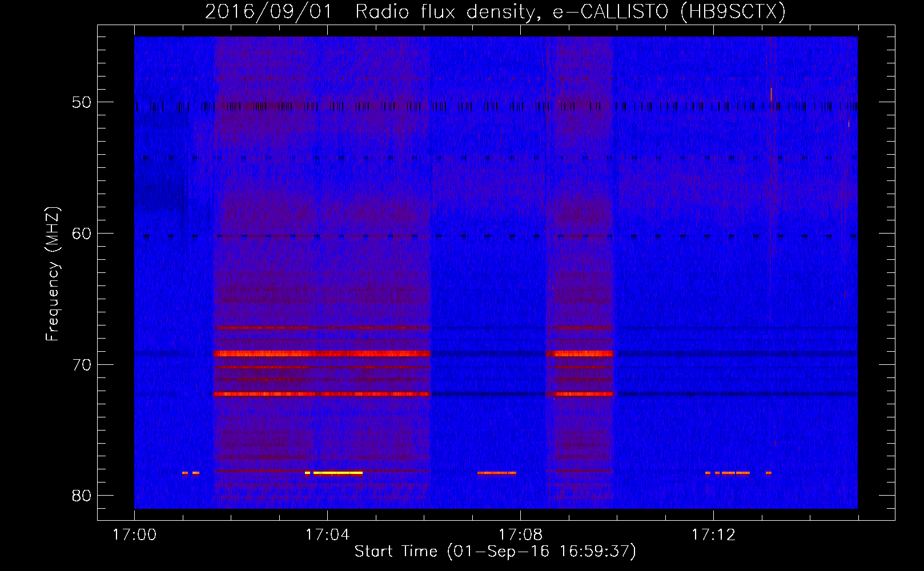Click the 70 MHz frequency tick label
The height and width of the screenshot is (571, 924).
82,365
